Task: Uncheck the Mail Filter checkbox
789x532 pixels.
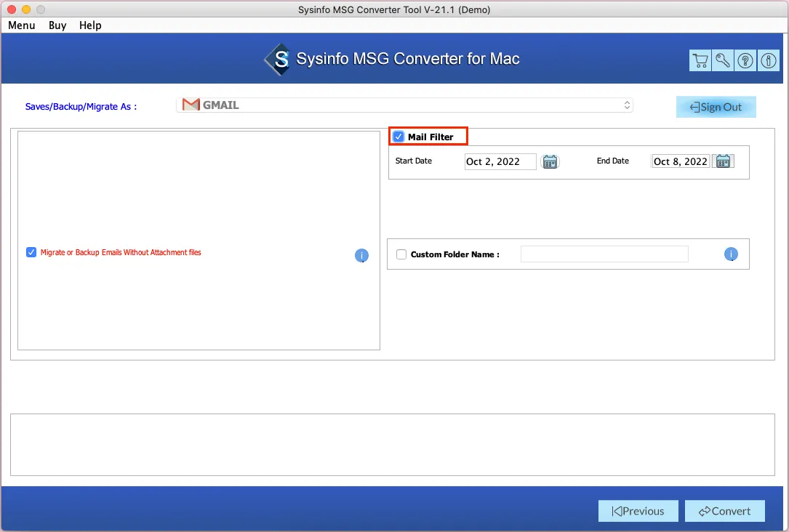Action: pos(398,137)
